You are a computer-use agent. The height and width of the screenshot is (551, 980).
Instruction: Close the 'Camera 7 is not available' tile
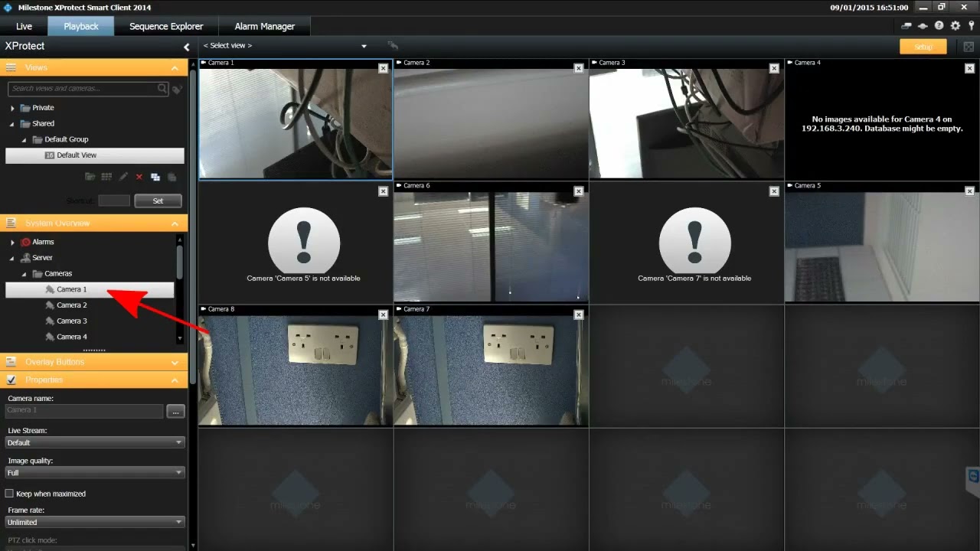point(774,191)
